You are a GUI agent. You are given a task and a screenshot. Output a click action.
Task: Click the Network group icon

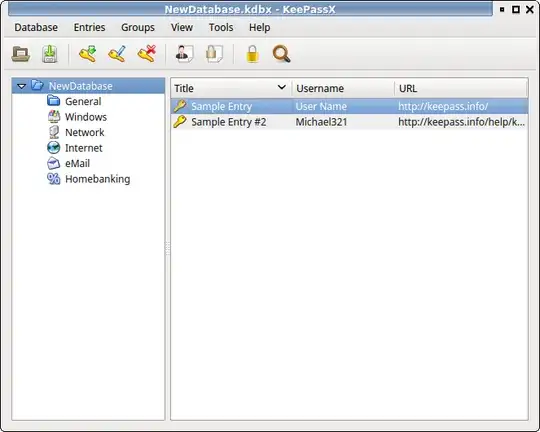(x=53, y=132)
